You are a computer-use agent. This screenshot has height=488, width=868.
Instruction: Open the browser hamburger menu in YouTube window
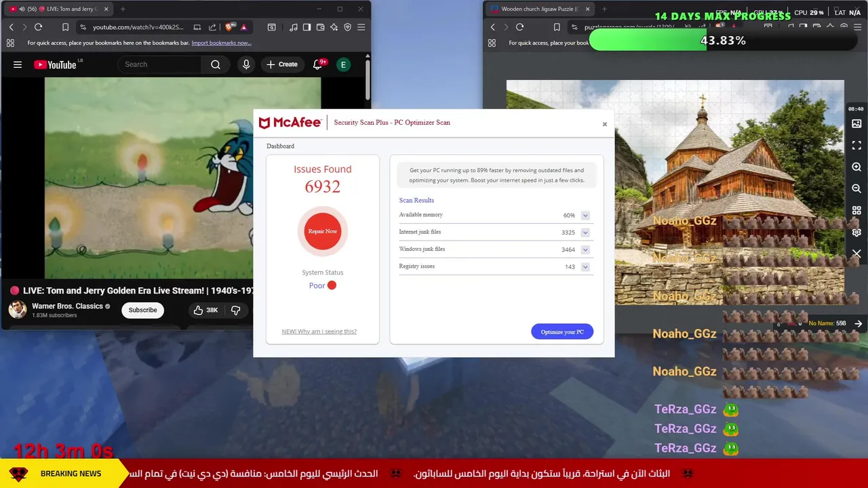361,27
